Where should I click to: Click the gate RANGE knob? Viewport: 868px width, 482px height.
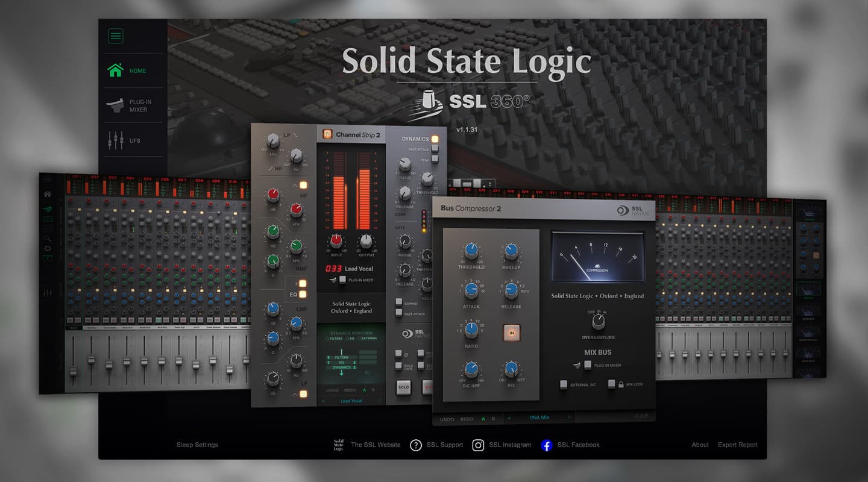[x=404, y=242]
